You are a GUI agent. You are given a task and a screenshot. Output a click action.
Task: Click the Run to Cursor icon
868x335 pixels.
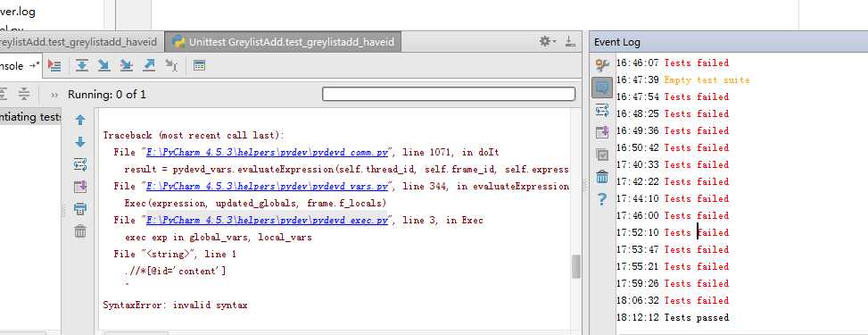pyautogui.click(x=171, y=65)
